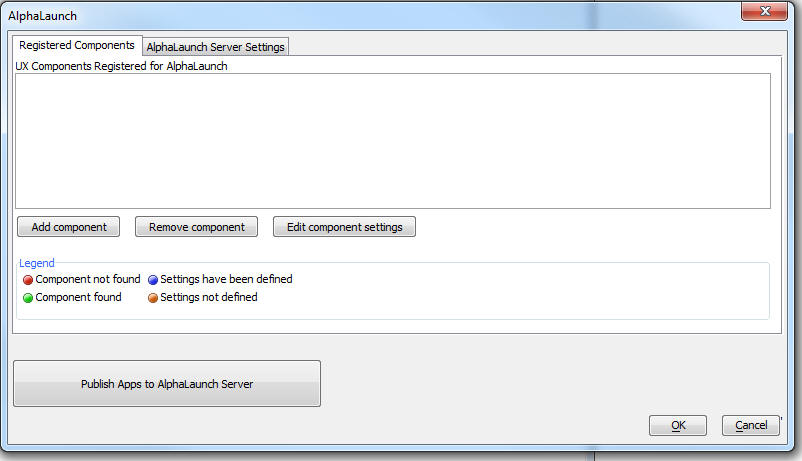Switch to the Registered Components tab

coord(77,45)
